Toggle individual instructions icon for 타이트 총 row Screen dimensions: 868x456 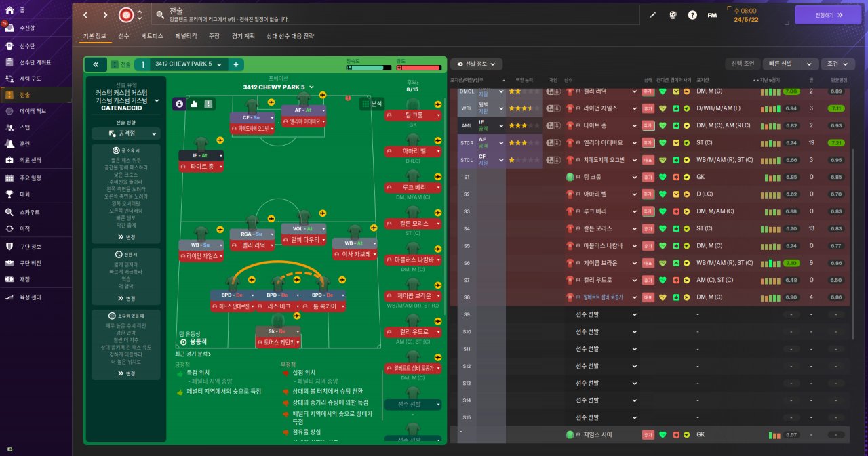553,125
